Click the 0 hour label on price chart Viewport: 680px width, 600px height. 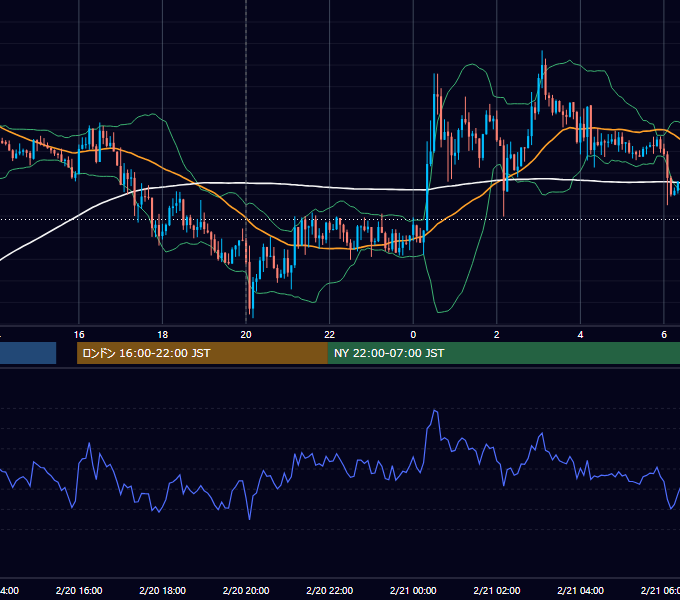[413, 335]
